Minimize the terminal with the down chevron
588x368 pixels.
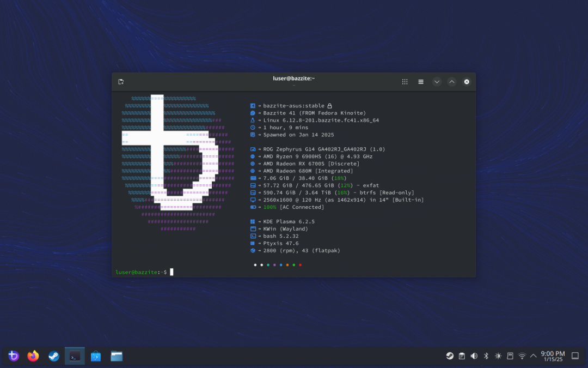437,82
